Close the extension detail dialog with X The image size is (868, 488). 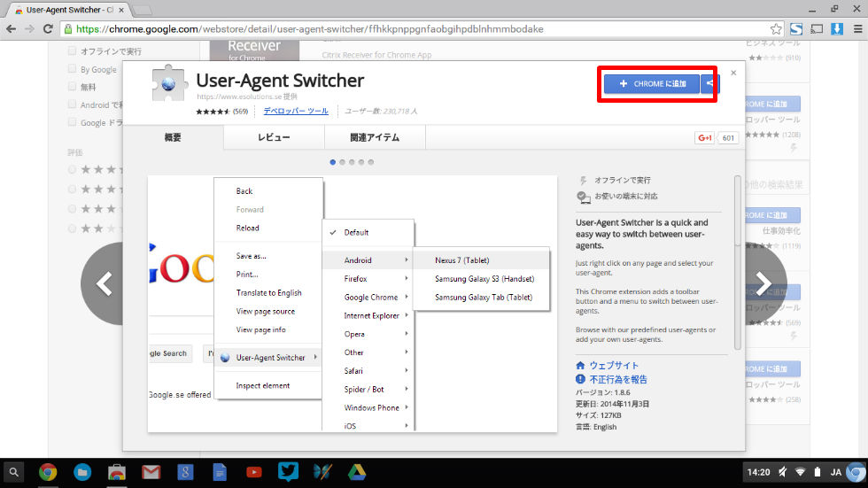point(733,73)
